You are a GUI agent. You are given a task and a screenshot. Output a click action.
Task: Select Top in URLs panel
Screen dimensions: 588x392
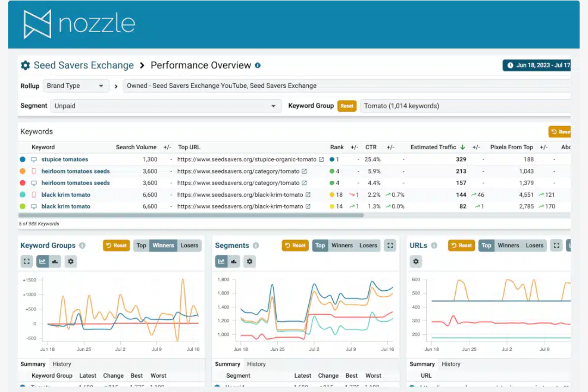click(486, 245)
